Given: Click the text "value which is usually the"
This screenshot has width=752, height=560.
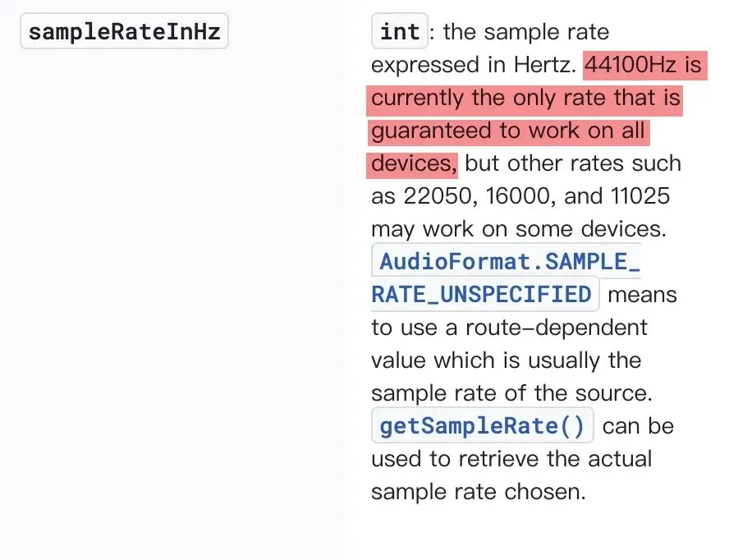Looking at the screenshot, I should 506,360.
